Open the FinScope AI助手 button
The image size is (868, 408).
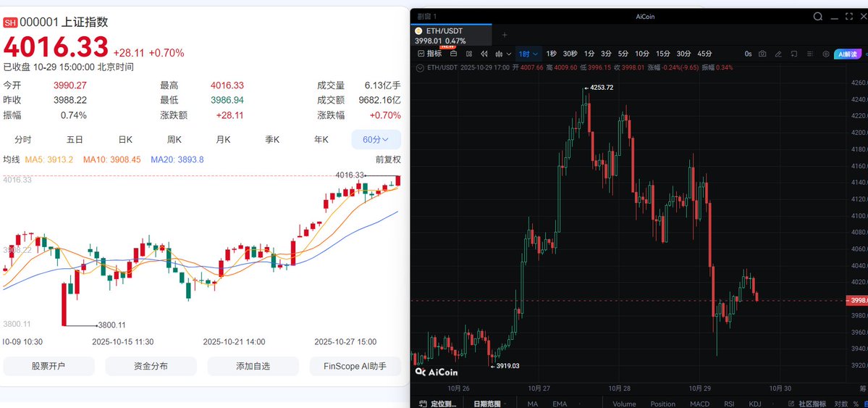point(355,366)
